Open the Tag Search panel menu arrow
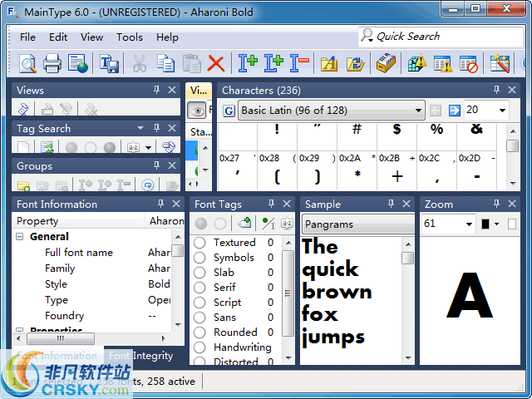The image size is (532, 399). (140, 128)
